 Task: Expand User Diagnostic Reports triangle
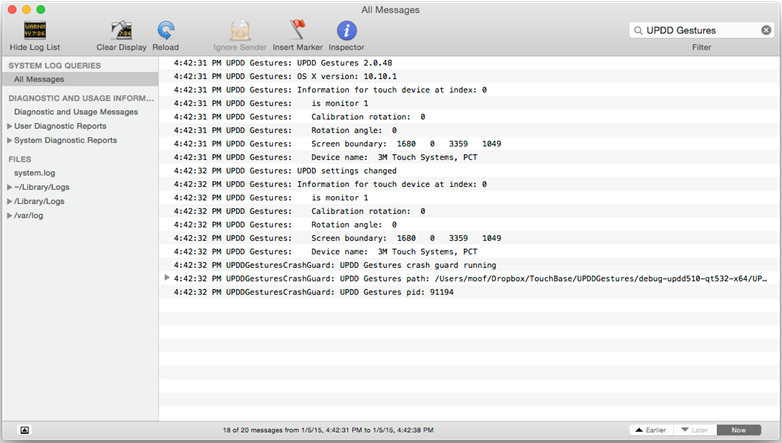click(9, 126)
